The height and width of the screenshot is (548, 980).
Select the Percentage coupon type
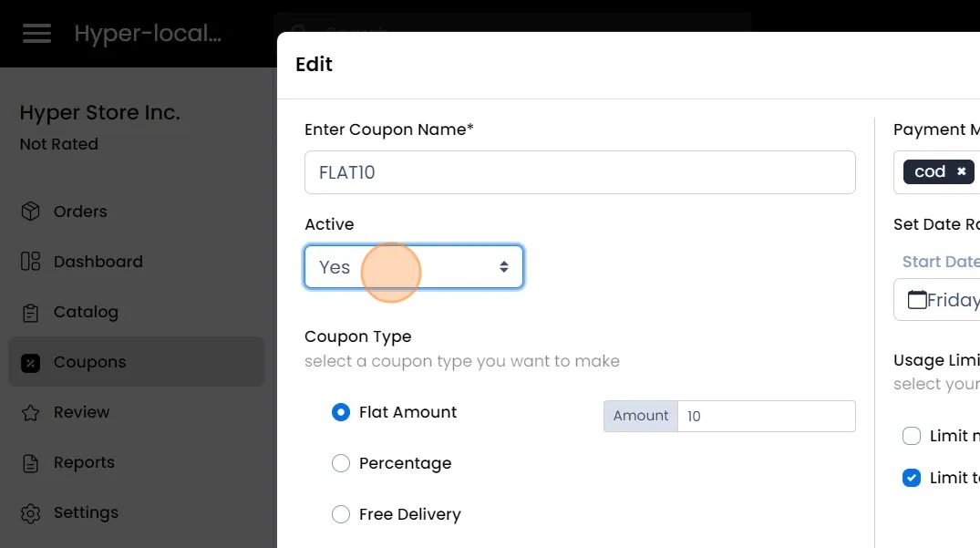[x=341, y=463]
